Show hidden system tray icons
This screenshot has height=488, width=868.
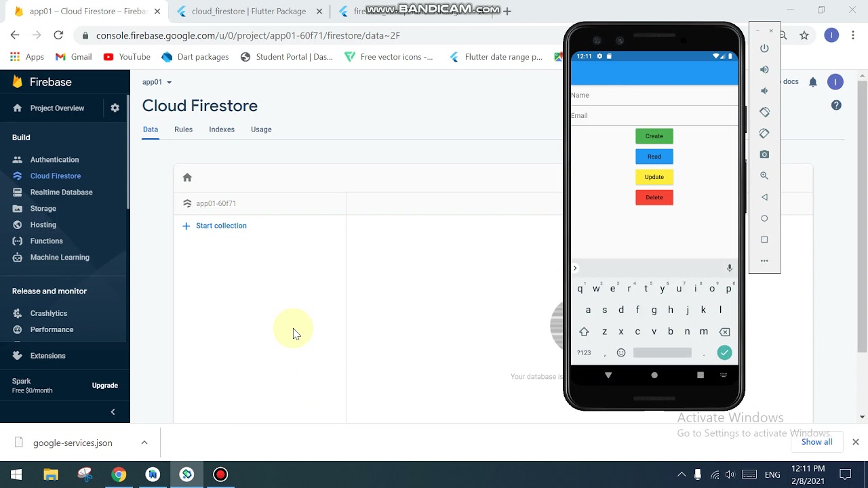pyautogui.click(x=682, y=474)
